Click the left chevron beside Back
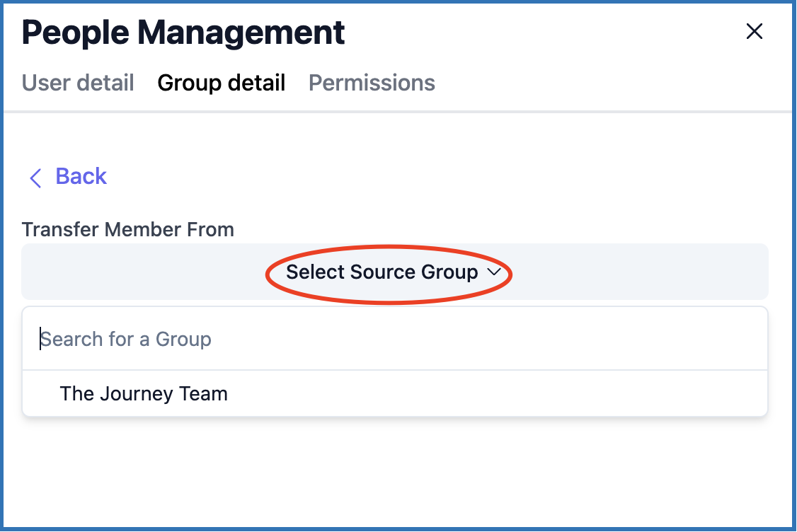The width and height of the screenshot is (797, 532). [x=35, y=177]
